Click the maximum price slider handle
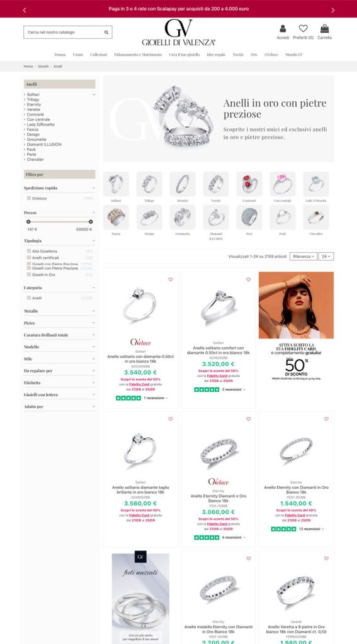 tap(91, 222)
